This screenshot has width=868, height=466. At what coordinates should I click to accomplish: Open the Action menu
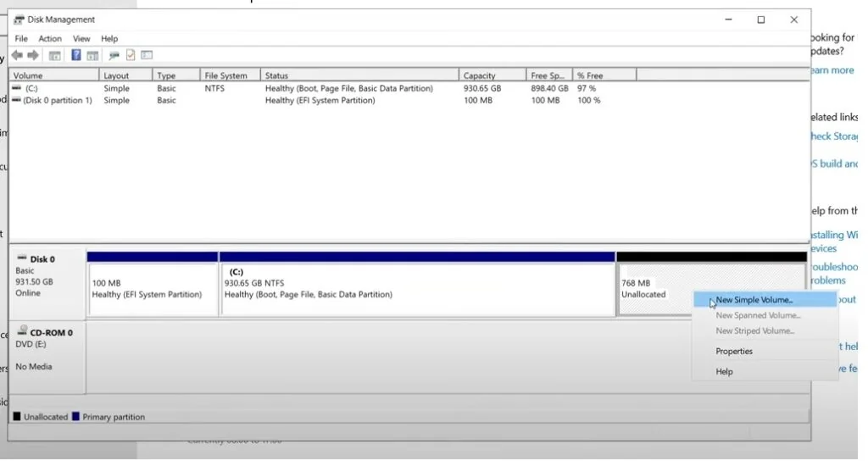point(50,39)
